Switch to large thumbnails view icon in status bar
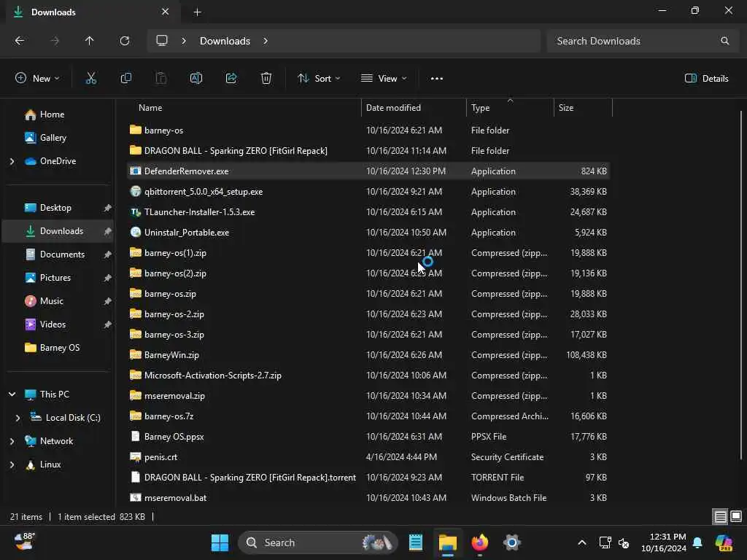 (736, 517)
